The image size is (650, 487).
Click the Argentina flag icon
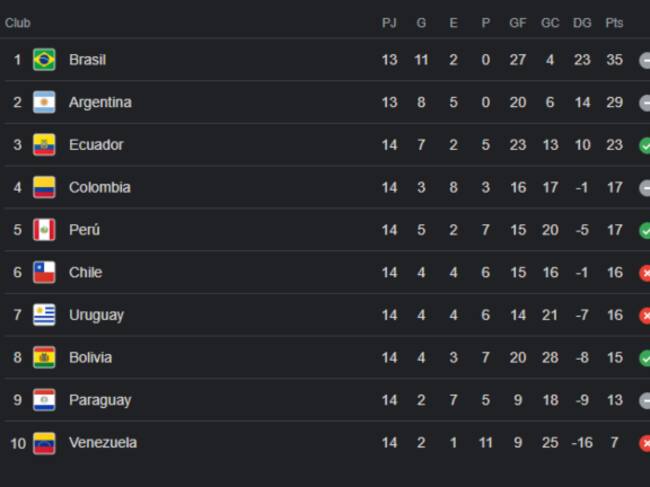tap(44, 103)
